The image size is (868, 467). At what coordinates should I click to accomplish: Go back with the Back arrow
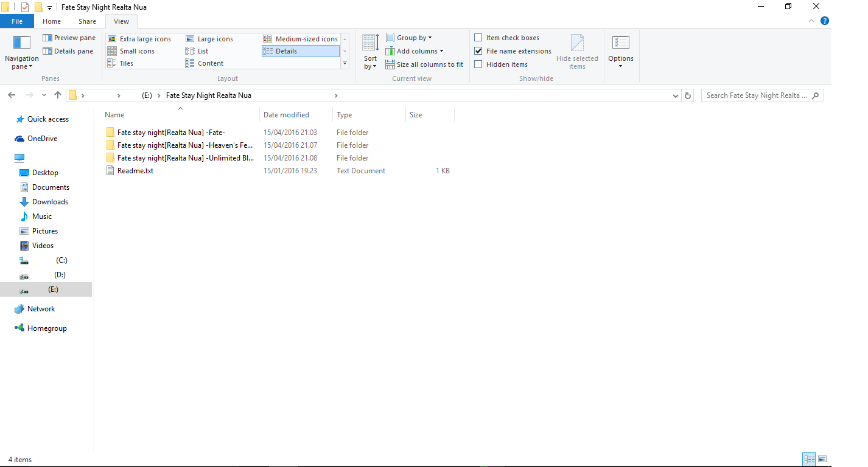click(x=12, y=95)
